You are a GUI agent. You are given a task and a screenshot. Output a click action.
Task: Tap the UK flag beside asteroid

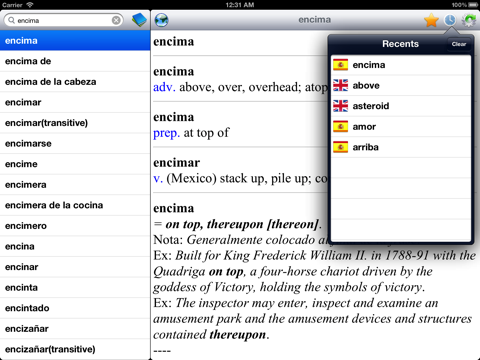340,106
